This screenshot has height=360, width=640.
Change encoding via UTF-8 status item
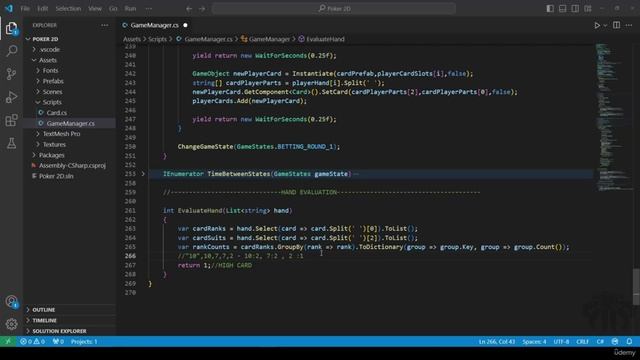[561, 342]
